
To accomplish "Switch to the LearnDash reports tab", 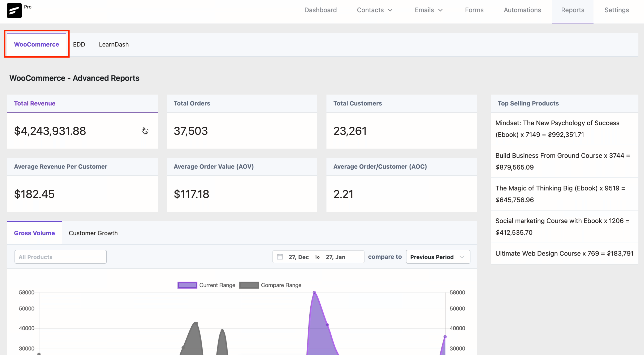I will click(x=114, y=44).
